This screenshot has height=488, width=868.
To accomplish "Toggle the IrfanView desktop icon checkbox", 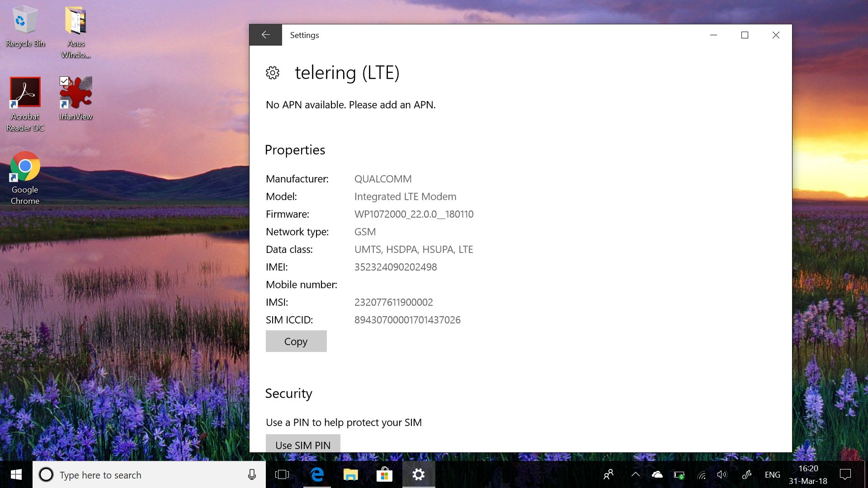I will coord(64,81).
